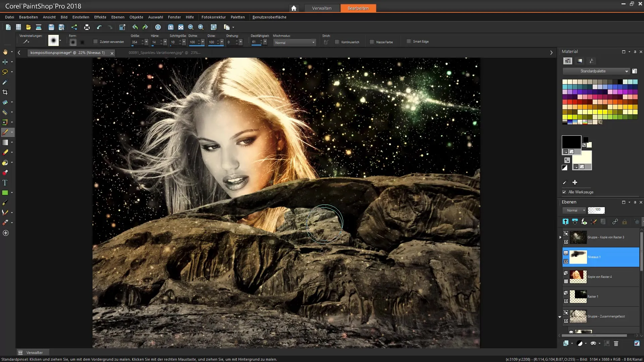Open the Datei menu
Screen dimensions: 644x362
coord(9,17)
